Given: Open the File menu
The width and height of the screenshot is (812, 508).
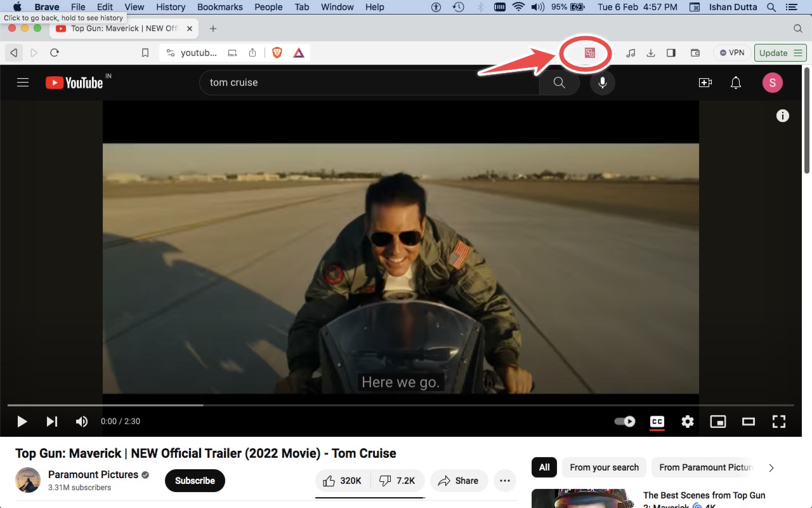Looking at the screenshot, I should (x=78, y=7).
